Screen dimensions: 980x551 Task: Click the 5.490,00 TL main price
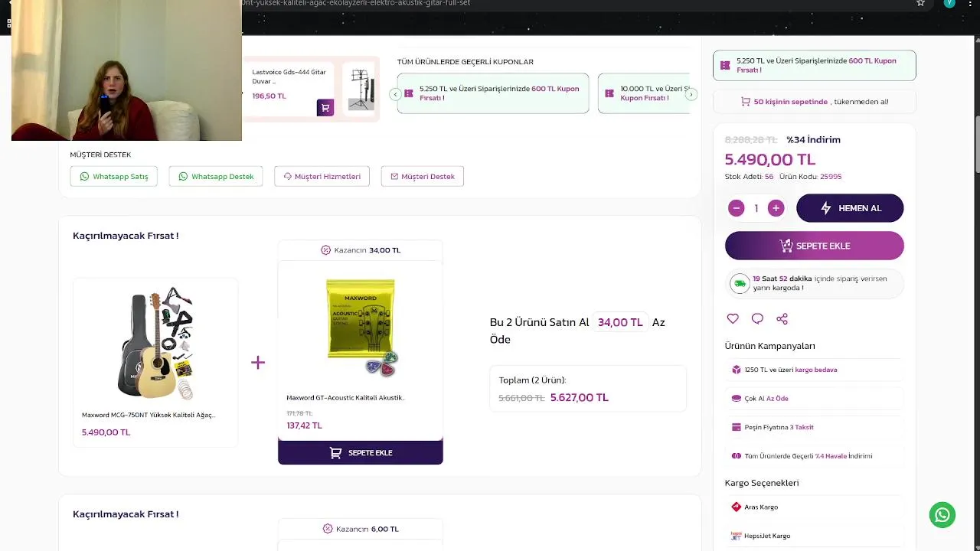770,159
